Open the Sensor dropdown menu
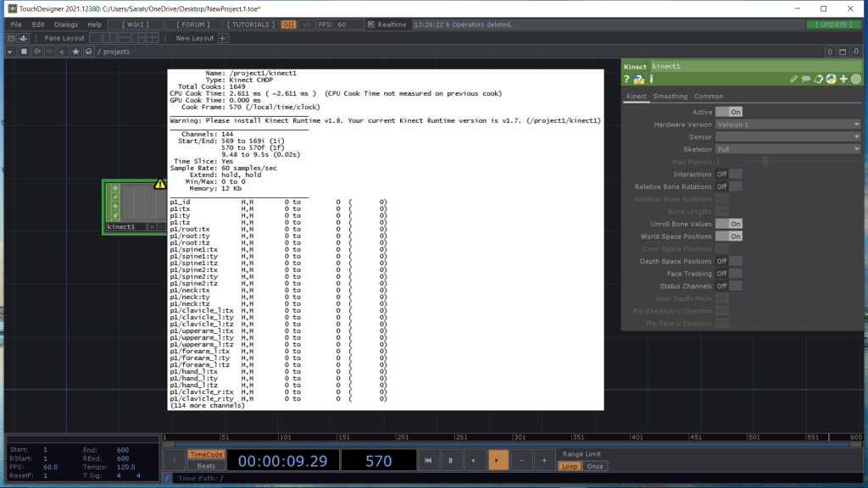 click(787, 136)
